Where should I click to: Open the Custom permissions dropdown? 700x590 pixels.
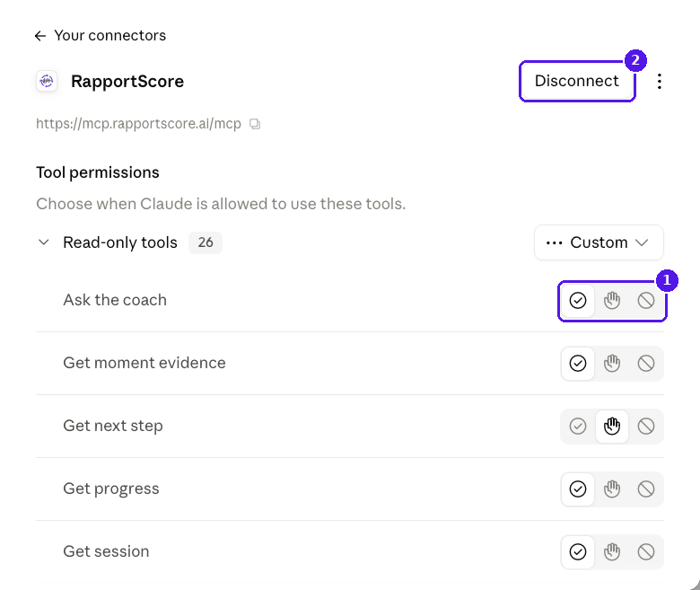599,242
